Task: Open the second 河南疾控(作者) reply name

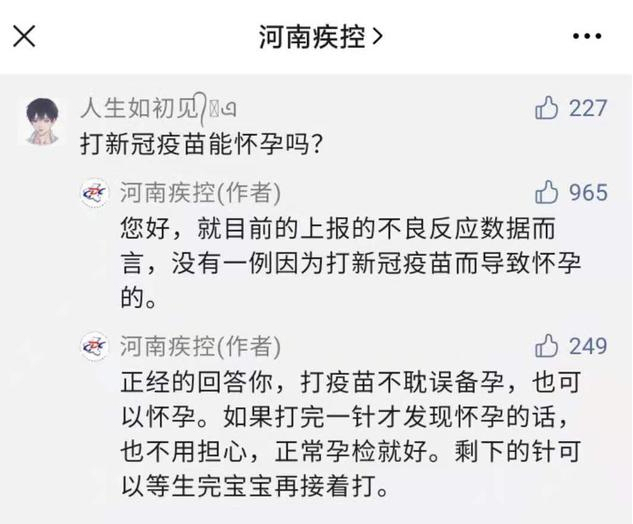Action: [199, 347]
